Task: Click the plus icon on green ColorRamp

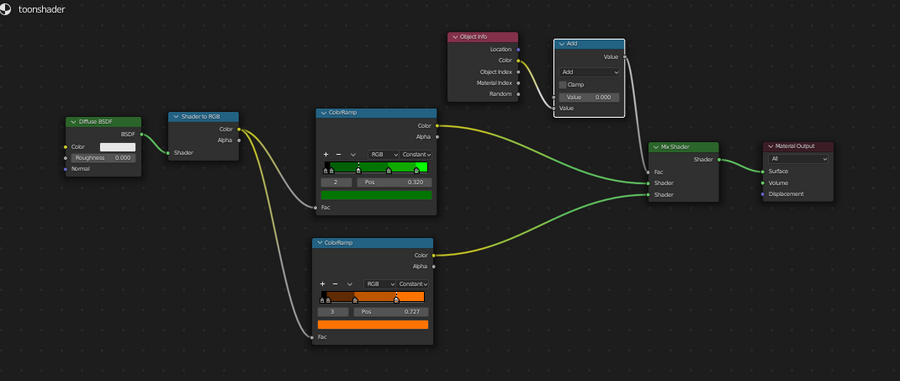Action: pyautogui.click(x=325, y=154)
